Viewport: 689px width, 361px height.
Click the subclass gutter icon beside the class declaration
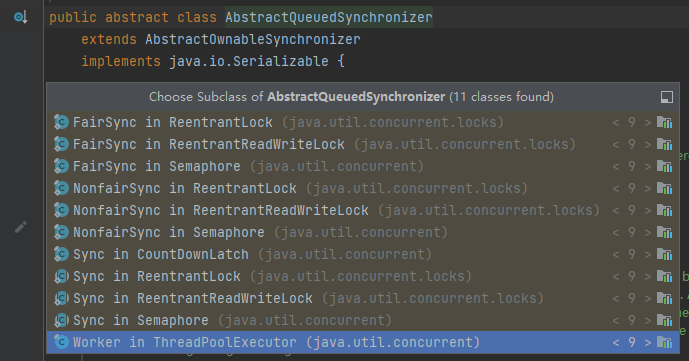click(x=21, y=17)
